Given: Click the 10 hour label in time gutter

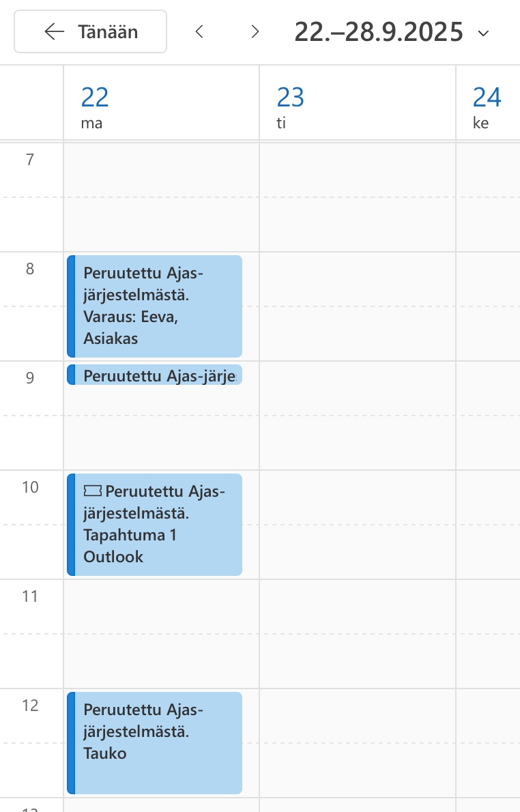Looking at the screenshot, I should 30,487.
